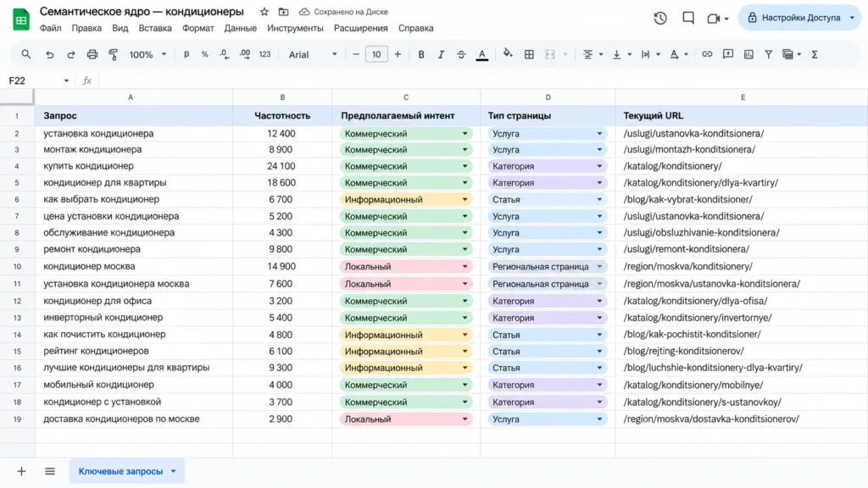
Task: Activate the paint format tool
Action: pos(114,54)
